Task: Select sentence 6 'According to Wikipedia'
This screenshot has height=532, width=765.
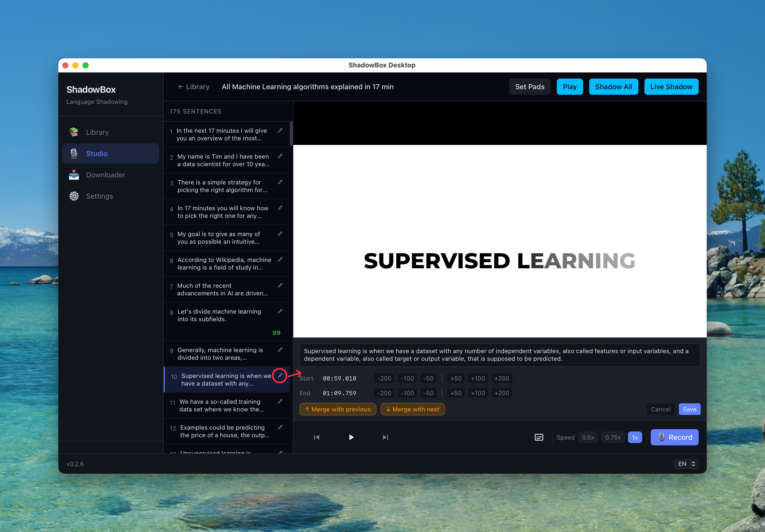Action: pos(226,263)
